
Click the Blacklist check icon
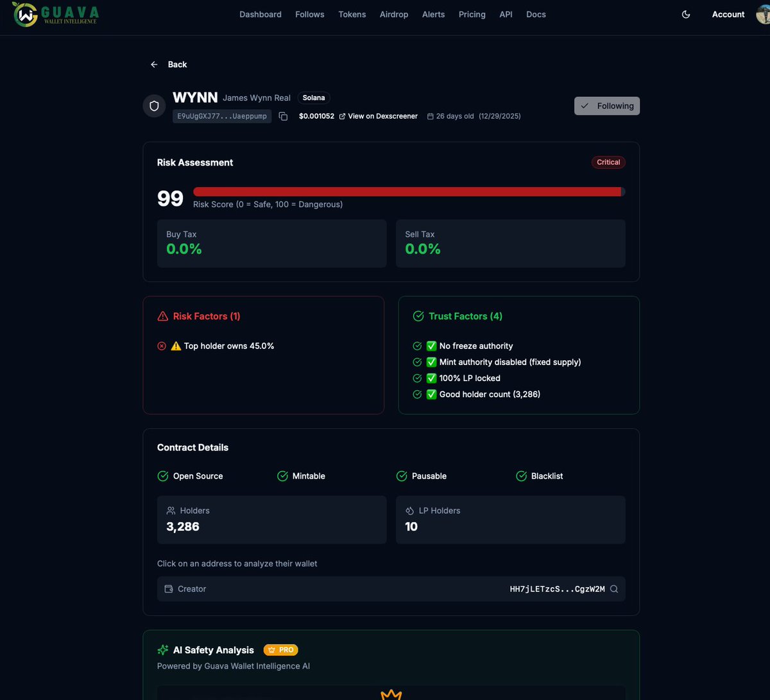coord(521,476)
